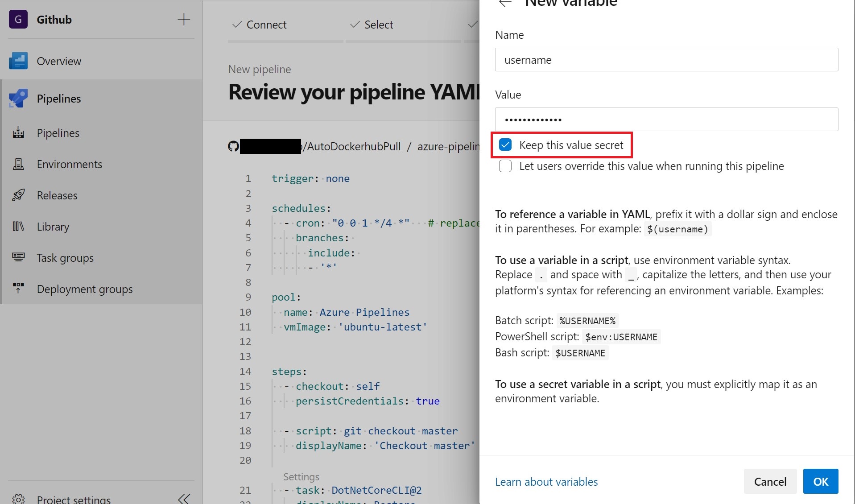The image size is (855, 504).
Task: Open Deployment groups menu item
Action: 85,289
